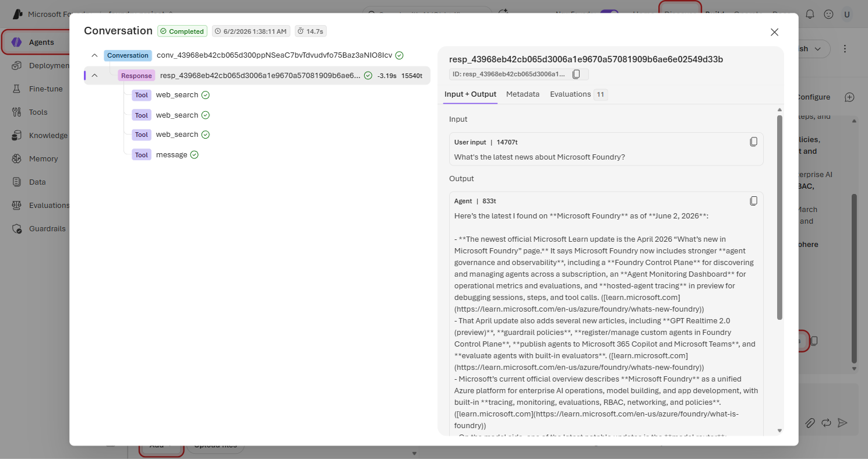Select the message tool row
This screenshot has height=459, width=868.
pos(165,155)
